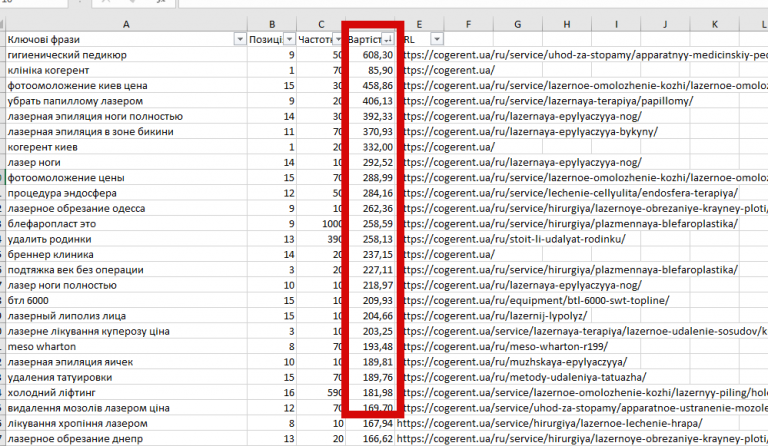Open the muzhskaya-epylyaczyya URL cell
This screenshot has width=768, height=446.
tap(515, 362)
